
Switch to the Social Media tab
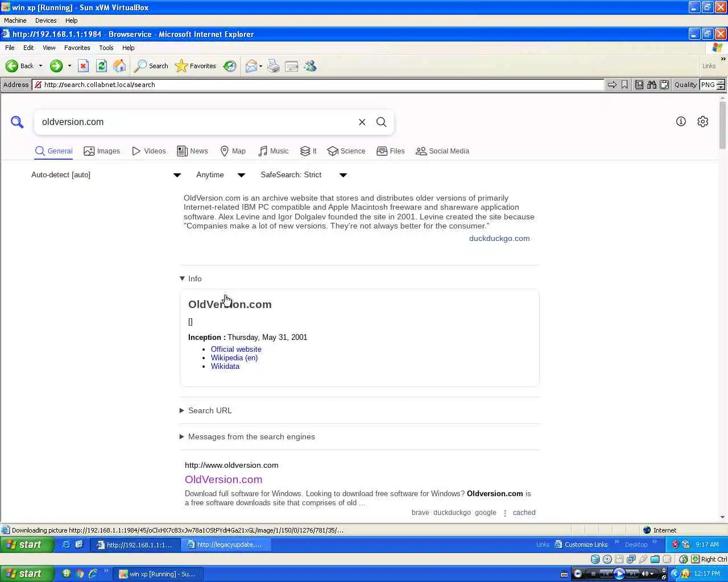[x=442, y=151]
